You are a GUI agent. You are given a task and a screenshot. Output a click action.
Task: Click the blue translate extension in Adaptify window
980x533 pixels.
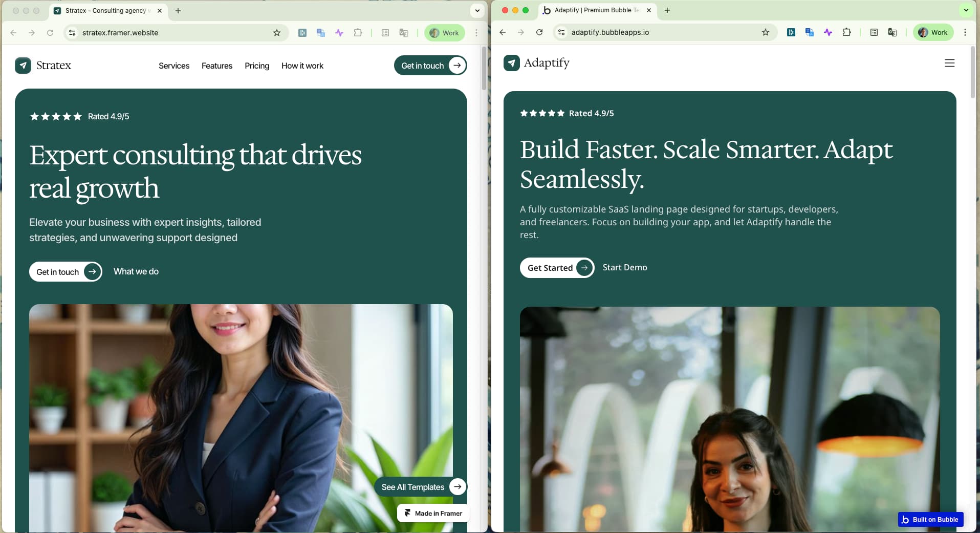[810, 32]
